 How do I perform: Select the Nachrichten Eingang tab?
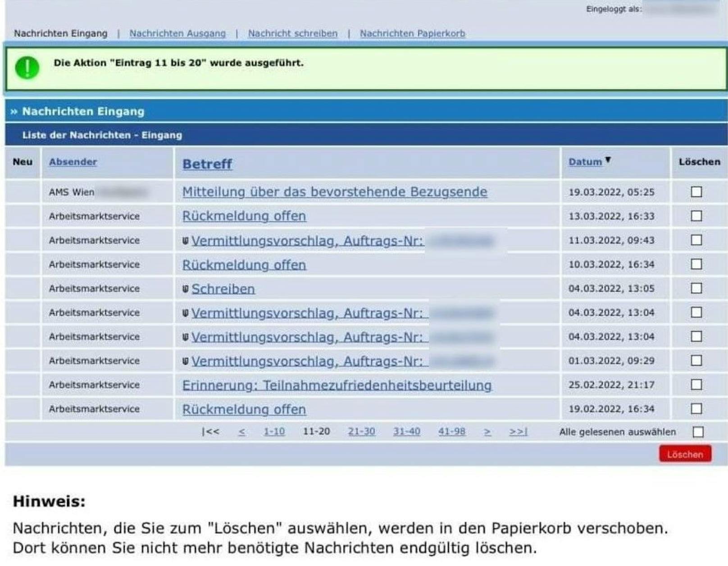tap(61, 33)
